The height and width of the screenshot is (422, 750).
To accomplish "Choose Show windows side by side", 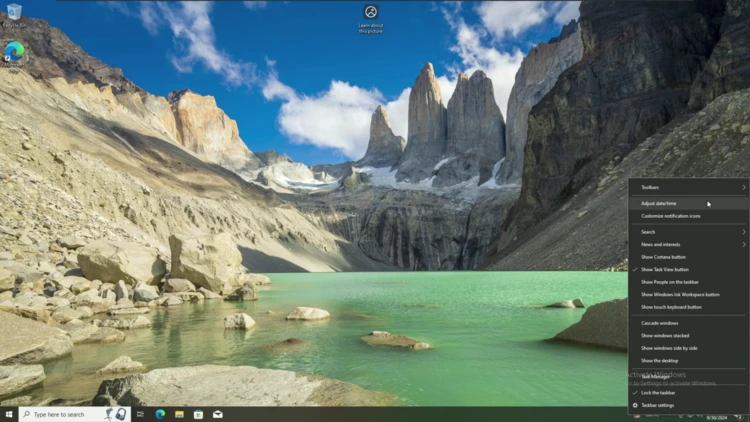I will point(688,348).
